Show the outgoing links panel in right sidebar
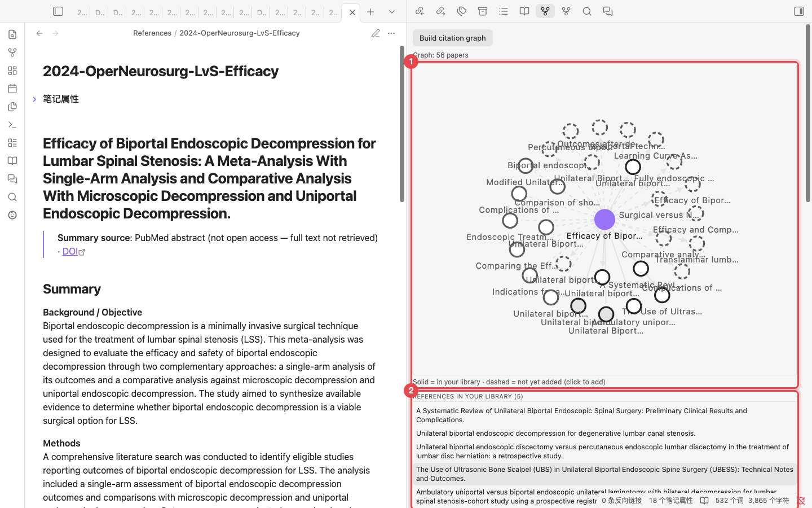 pyautogui.click(x=441, y=11)
